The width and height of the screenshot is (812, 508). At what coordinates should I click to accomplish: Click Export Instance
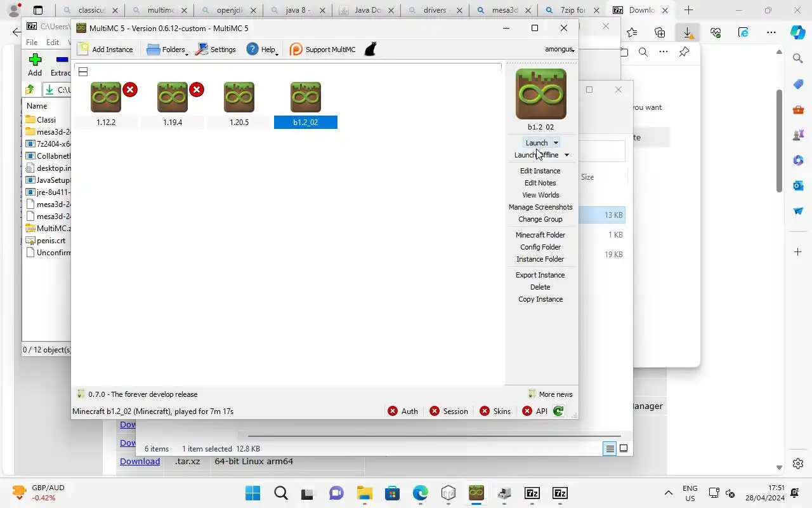[540, 275]
